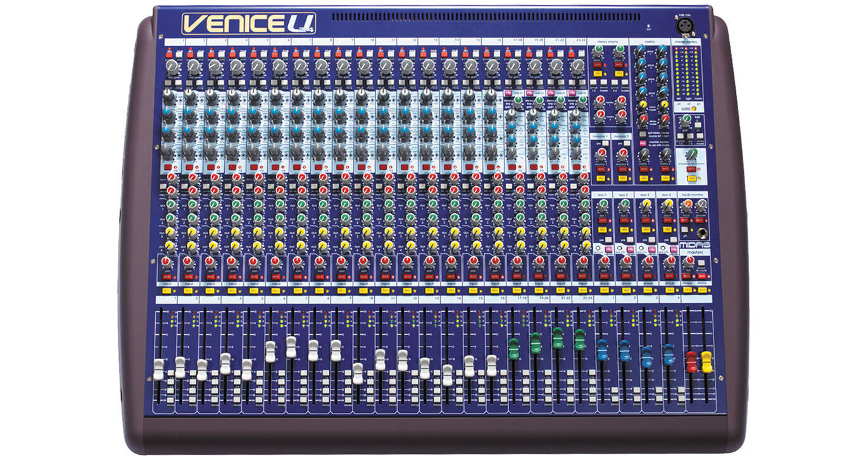Turn the aux 4 yellow master knob

(667, 205)
